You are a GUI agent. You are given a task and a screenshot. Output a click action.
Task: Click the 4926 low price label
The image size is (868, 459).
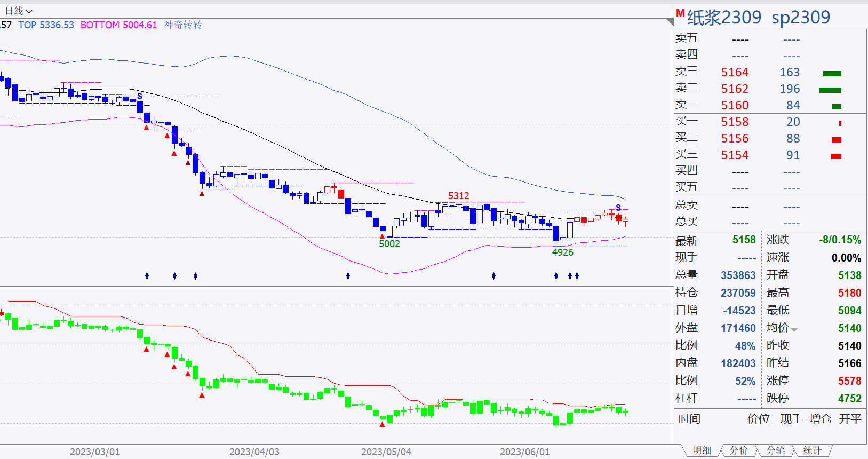(563, 252)
